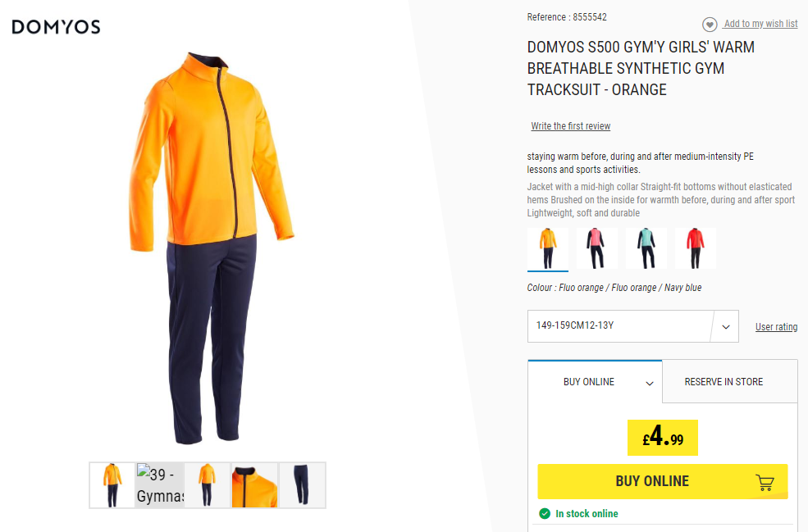
Task: Open the size dropdown showing 149-159CM12-13Y
Action: [x=632, y=326]
